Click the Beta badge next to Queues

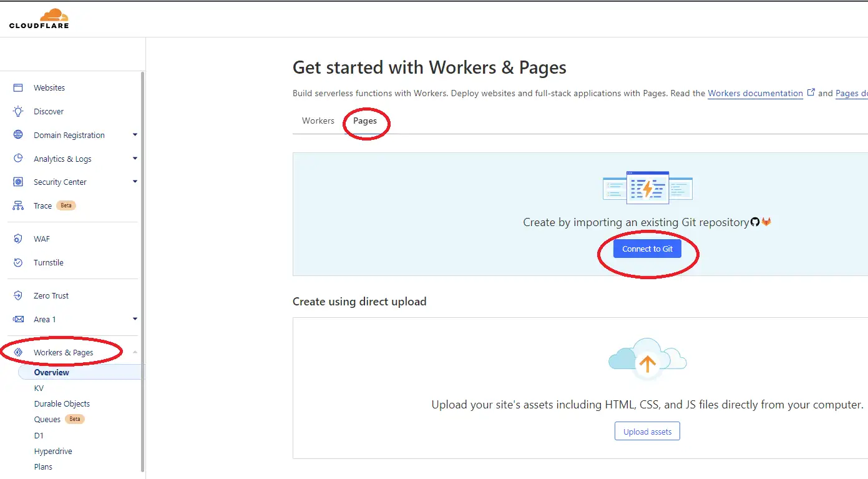[x=75, y=419]
